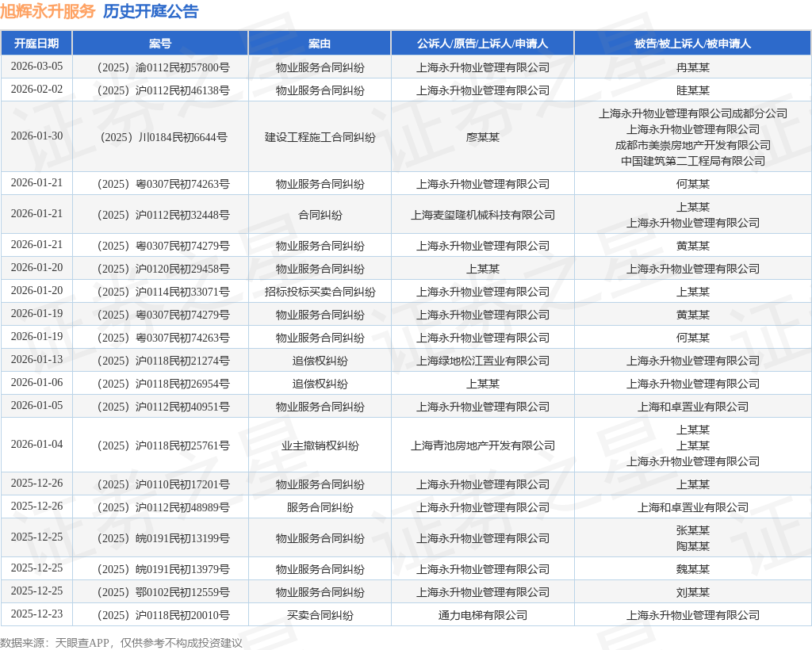This screenshot has height=650, width=812.
Task: Click the 服务合同纠纷 cause cell
Action: (320, 507)
